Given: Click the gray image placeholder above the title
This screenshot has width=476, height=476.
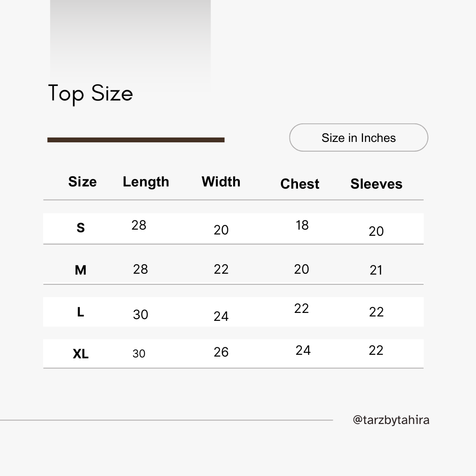Looking at the screenshot, I should (x=130, y=40).
